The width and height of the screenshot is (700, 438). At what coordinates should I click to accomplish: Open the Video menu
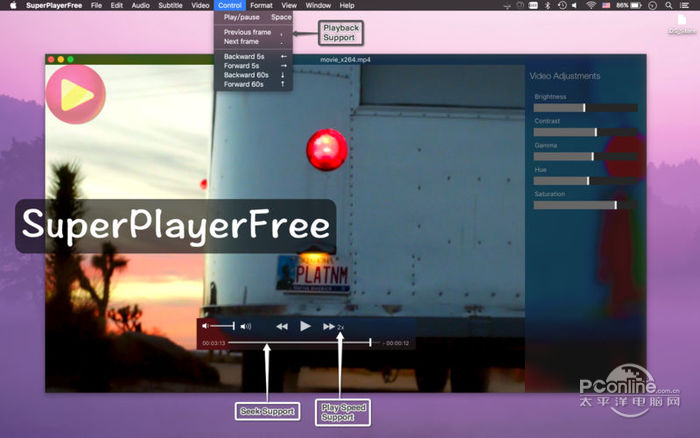(x=200, y=5)
